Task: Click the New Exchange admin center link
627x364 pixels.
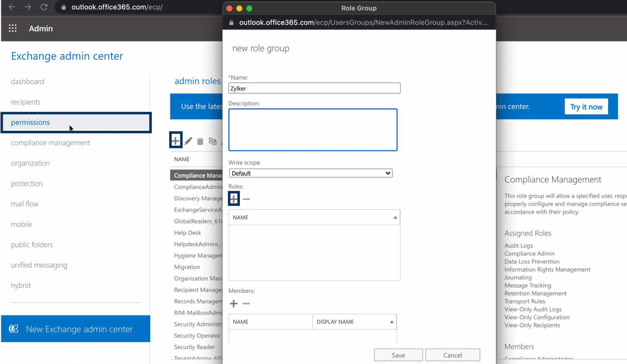Action: pos(79,329)
